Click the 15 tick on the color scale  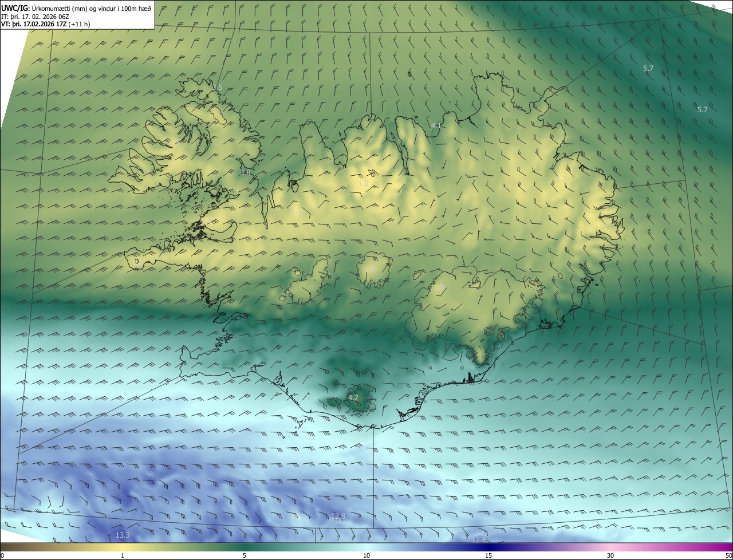point(488,555)
